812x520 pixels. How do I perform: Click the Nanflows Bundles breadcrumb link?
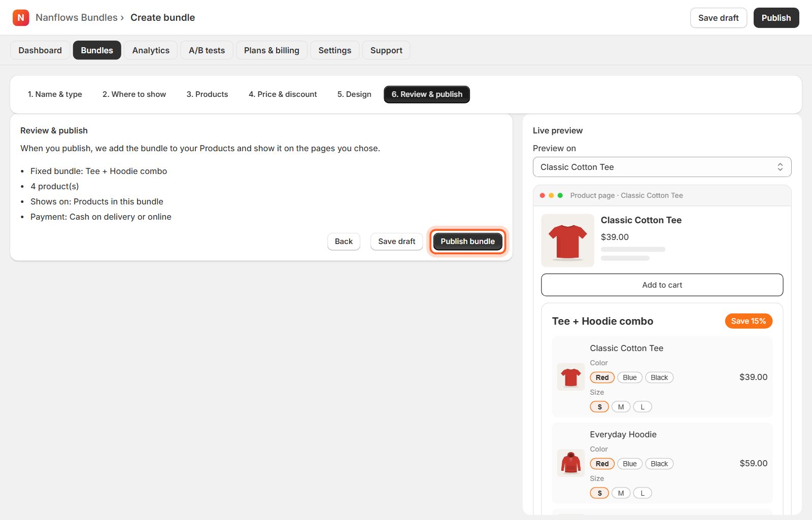(x=77, y=18)
